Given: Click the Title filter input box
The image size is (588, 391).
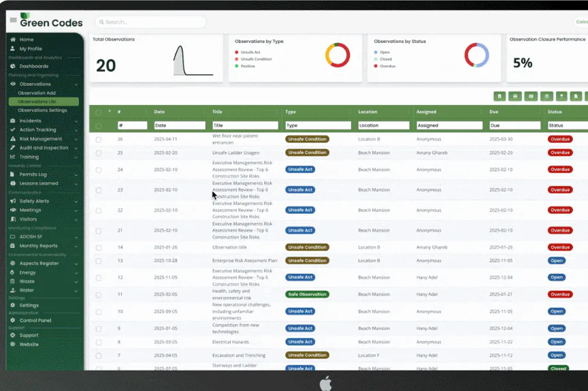Looking at the screenshot, I should 245,125.
